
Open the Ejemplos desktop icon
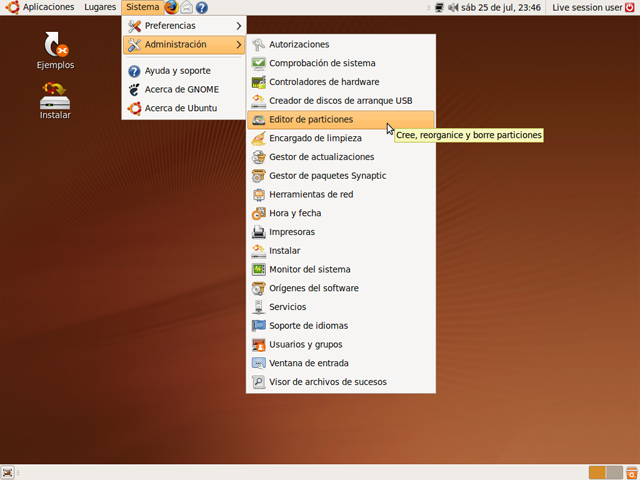[x=55, y=50]
